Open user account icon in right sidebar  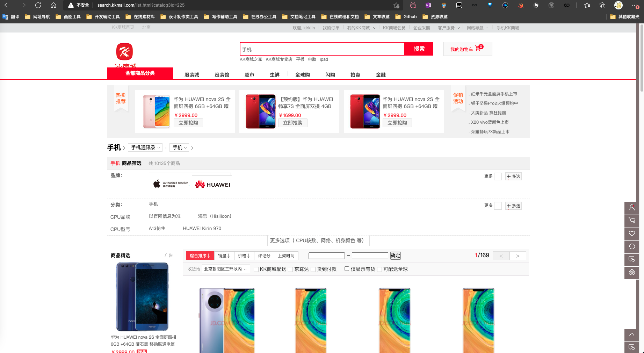[x=632, y=208]
